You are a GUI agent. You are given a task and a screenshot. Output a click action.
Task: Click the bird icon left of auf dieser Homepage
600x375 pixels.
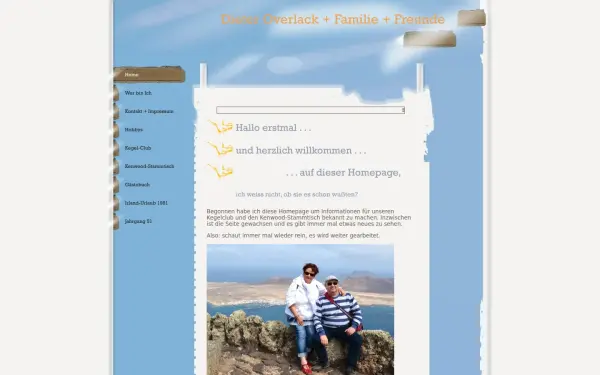click(x=220, y=171)
